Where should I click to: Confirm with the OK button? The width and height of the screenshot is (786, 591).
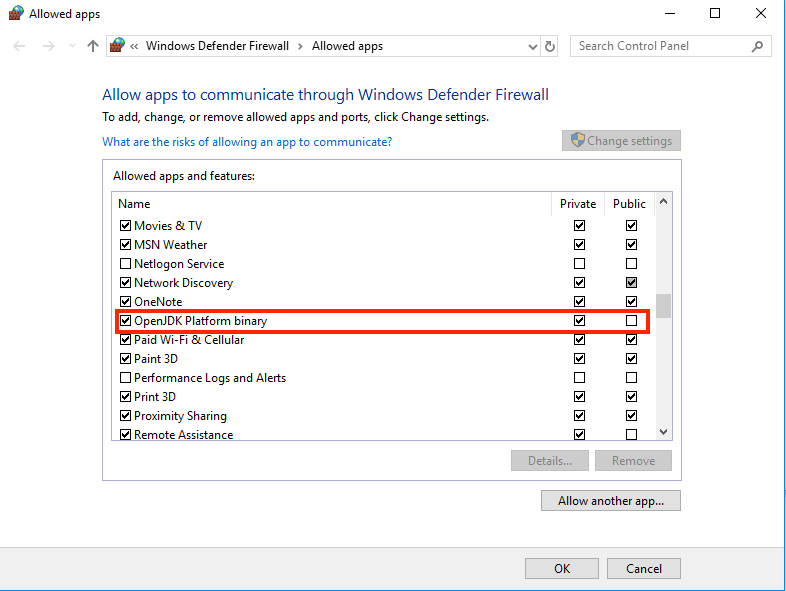[561, 568]
